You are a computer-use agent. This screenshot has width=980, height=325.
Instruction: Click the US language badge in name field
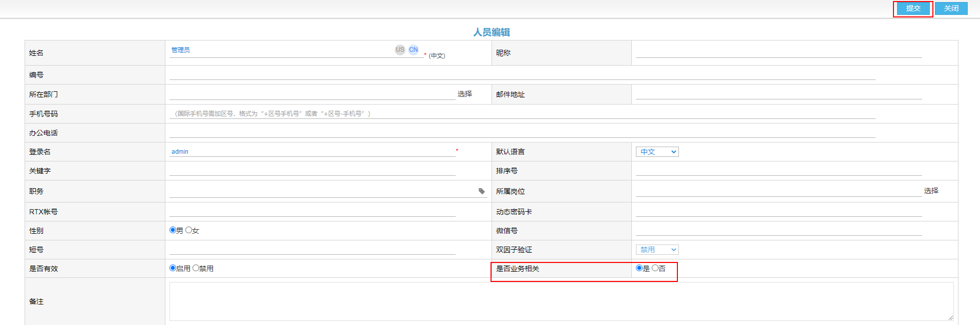click(400, 50)
